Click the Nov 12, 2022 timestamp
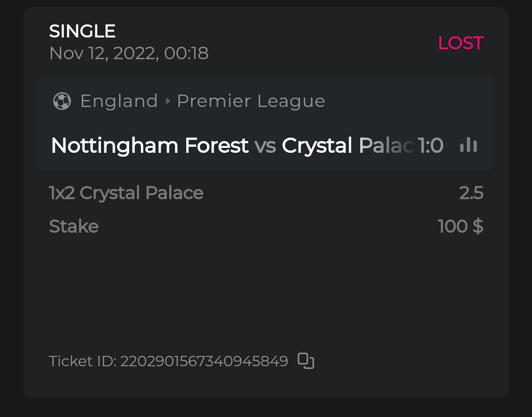 tap(129, 53)
